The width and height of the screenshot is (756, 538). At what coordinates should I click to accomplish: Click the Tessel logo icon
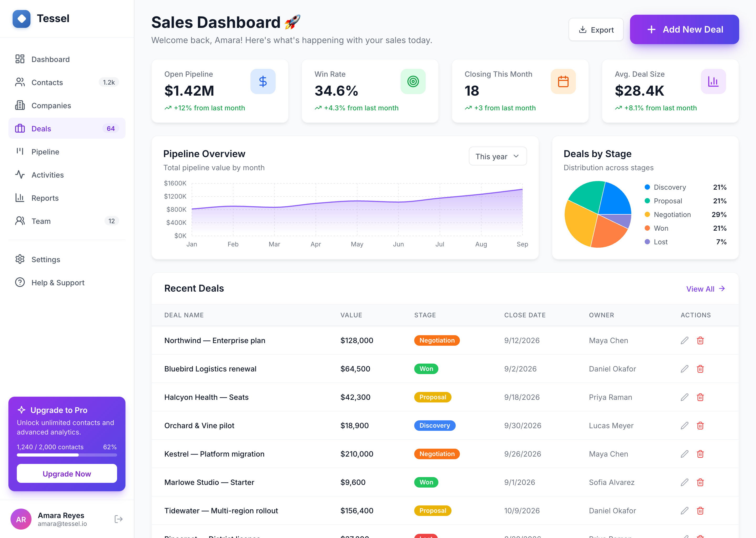tap(22, 19)
